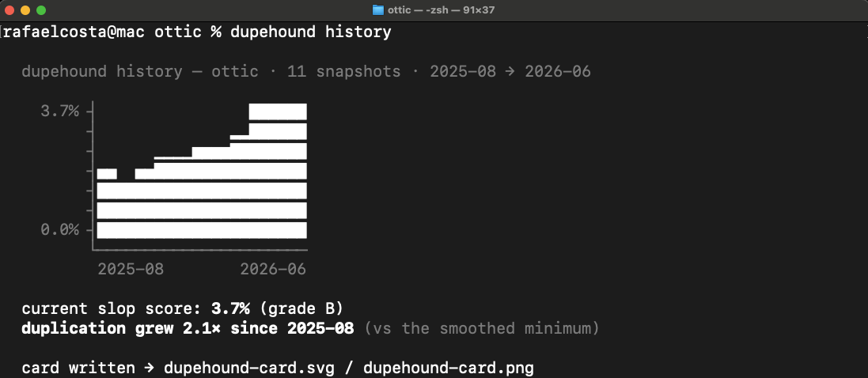Click 'dupehound-card.svg' file name
Screen dimensions: 868x378
pyautogui.click(x=249, y=368)
